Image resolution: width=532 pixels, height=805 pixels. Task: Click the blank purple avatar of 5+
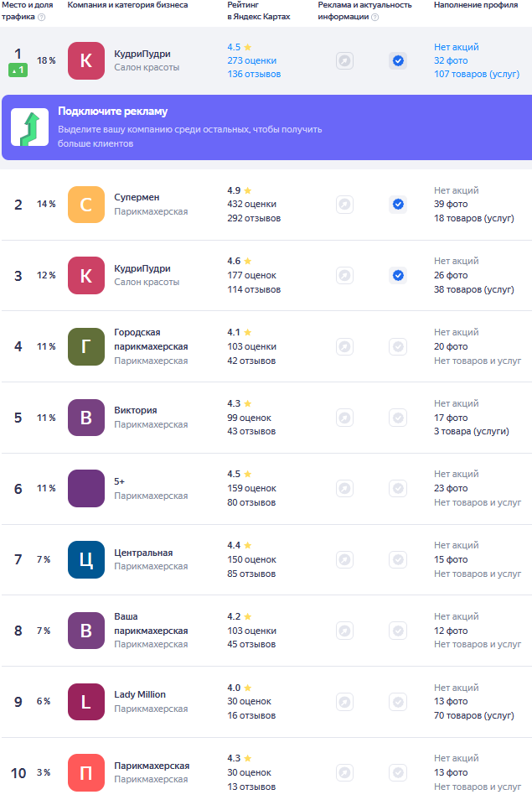[86, 488]
